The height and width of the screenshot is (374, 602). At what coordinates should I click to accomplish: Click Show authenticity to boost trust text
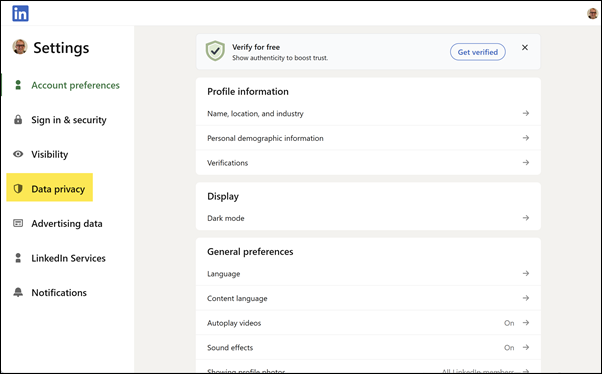point(280,58)
